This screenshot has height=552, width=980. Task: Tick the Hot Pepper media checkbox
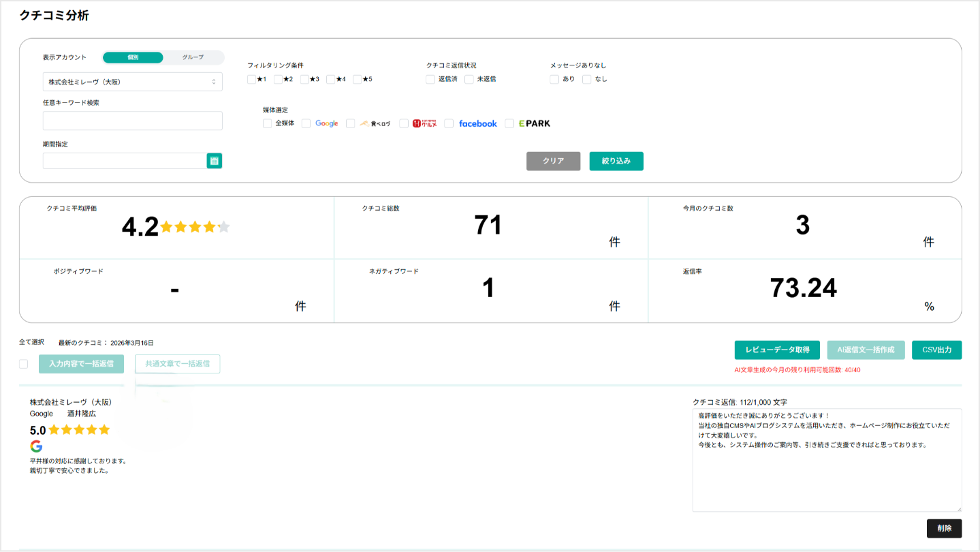tap(404, 123)
